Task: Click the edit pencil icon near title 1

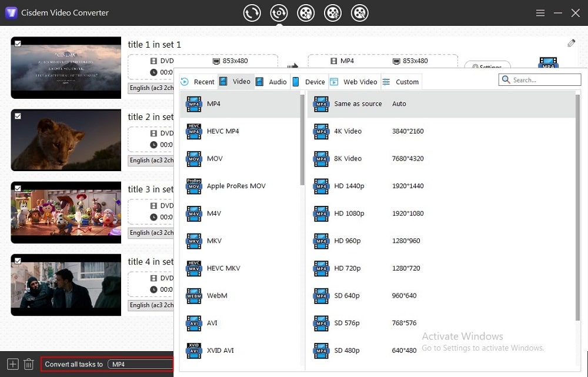Action: pos(571,42)
